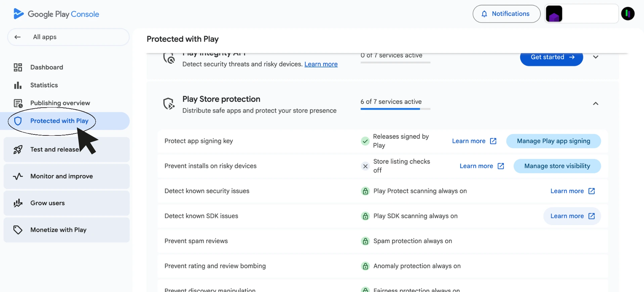Click the Play Store protection shield icon

coord(169,104)
